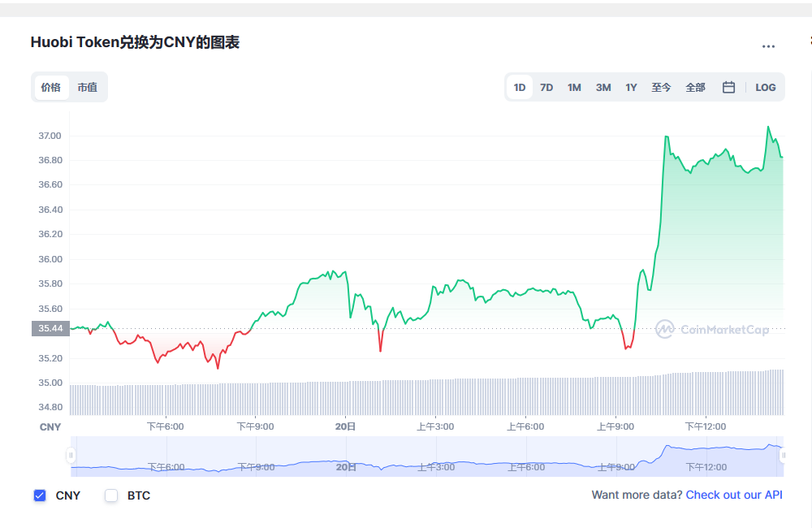Click the Huobi Token兑换为CNY的图表 heading
Viewport: 812px width, 528px height.
click(x=135, y=42)
